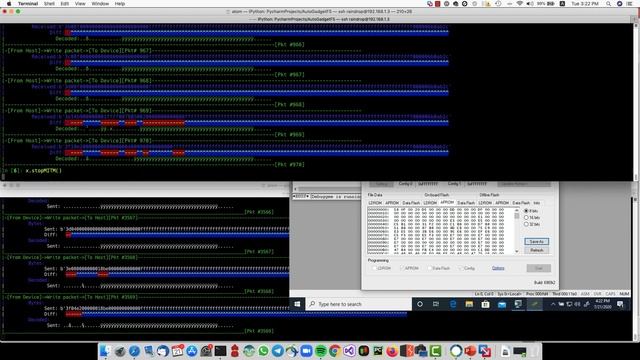
Task: Open Calendar in the Dock
Action: 177,351
